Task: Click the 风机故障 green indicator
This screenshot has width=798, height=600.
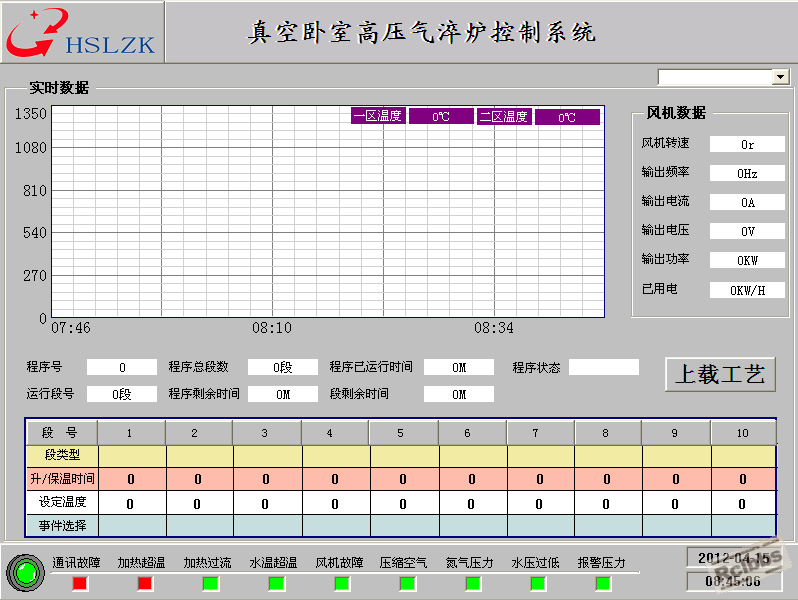Action: tap(342, 583)
